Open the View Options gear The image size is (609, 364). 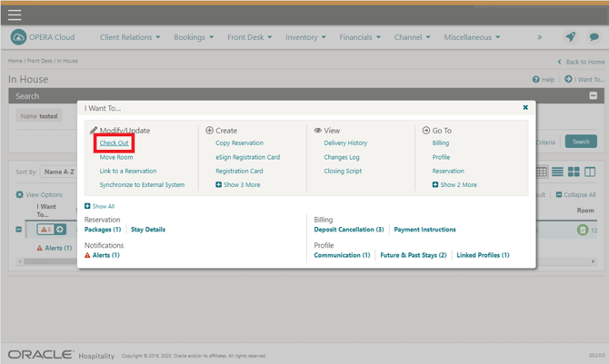(x=20, y=194)
